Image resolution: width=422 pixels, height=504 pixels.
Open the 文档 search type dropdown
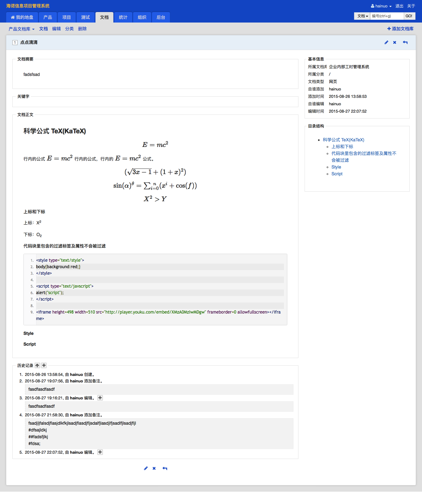pyautogui.click(x=362, y=16)
